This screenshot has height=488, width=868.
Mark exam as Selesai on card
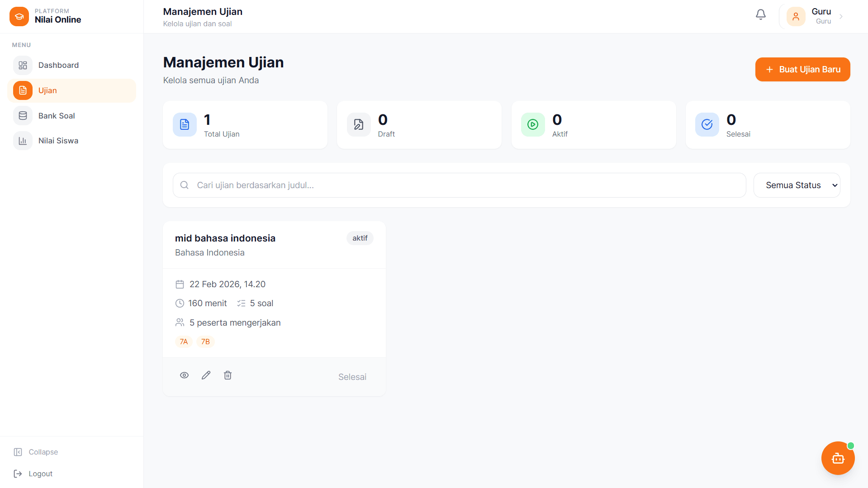tap(352, 377)
